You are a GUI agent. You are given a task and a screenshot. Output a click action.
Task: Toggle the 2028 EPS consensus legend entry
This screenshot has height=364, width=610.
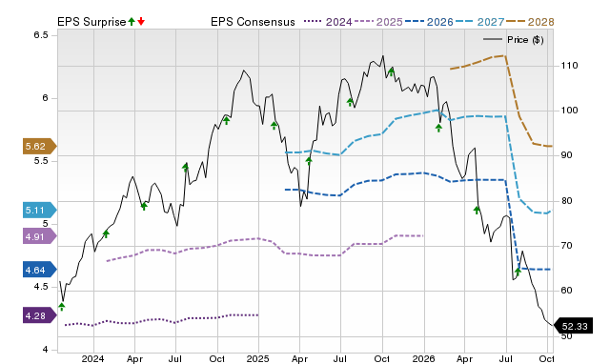pos(530,22)
